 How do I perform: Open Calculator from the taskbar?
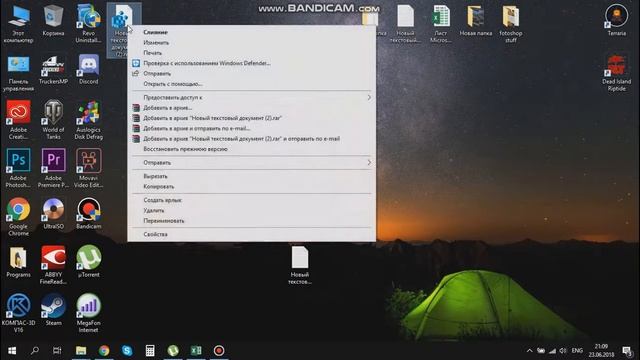(x=150, y=351)
